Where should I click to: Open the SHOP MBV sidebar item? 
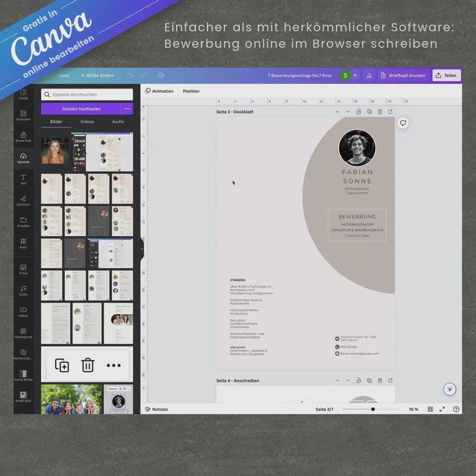(x=23, y=397)
